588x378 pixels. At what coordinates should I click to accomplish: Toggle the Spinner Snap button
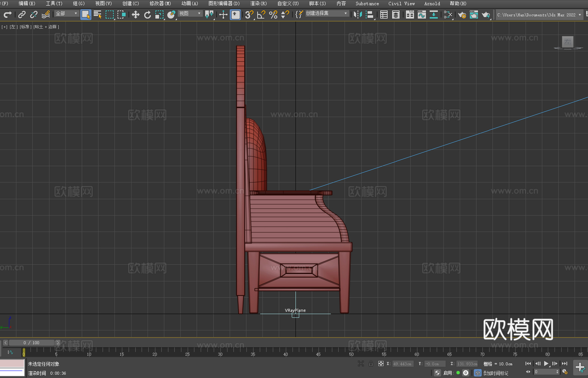point(285,14)
